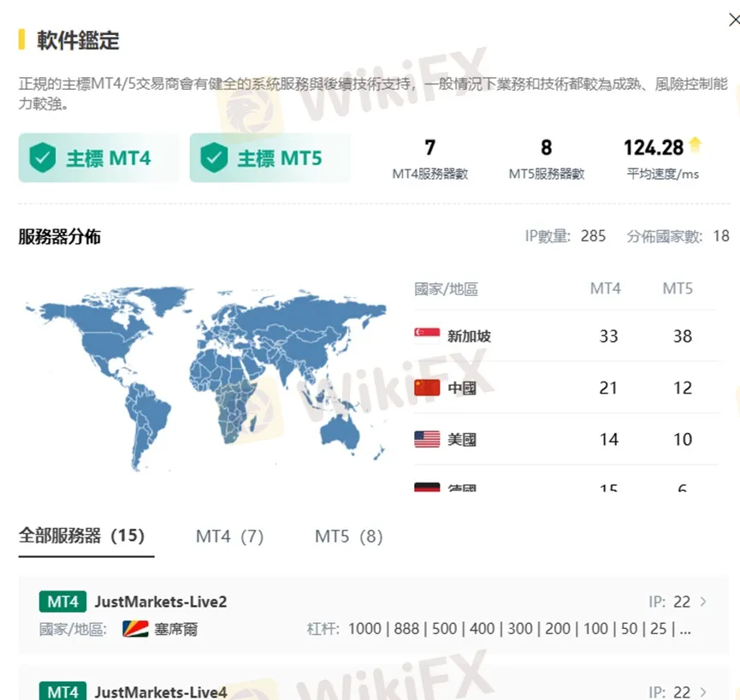Viewport: 740px width, 700px height.
Task: Click the average speed value 124.28
Action: click(654, 148)
